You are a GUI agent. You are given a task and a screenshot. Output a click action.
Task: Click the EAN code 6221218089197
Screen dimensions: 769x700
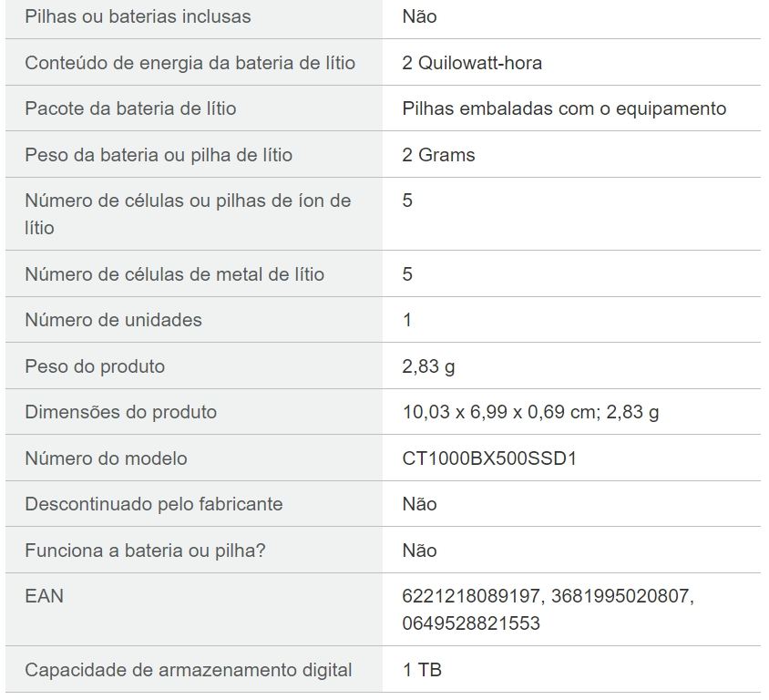pyautogui.click(x=471, y=596)
